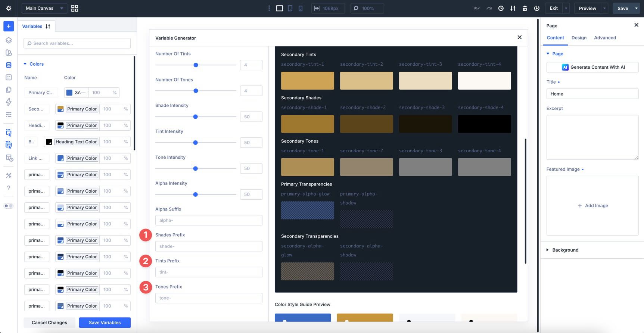644x333 pixels.
Task: Click the Tints Prefix input field
Action: [x=209, y=272]
